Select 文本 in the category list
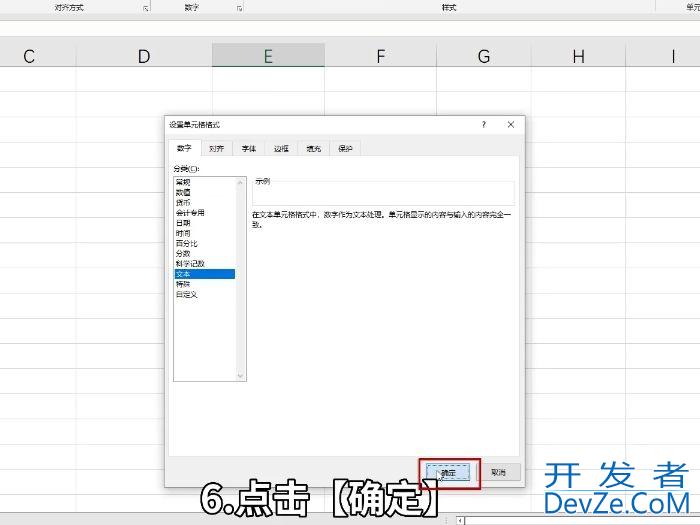 [x=204, y=274]
